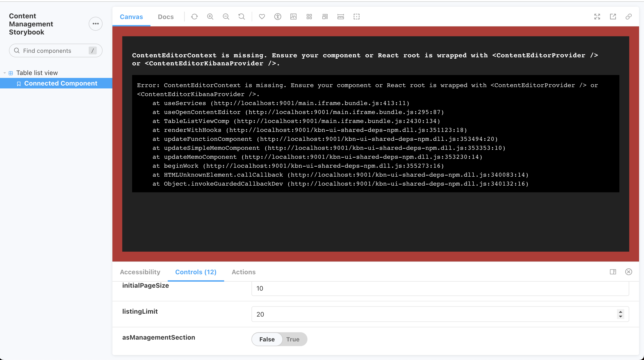Click the Content Management Storybook title
The height and width of the screenshot is (360, 644).
(x=31, y=24)
